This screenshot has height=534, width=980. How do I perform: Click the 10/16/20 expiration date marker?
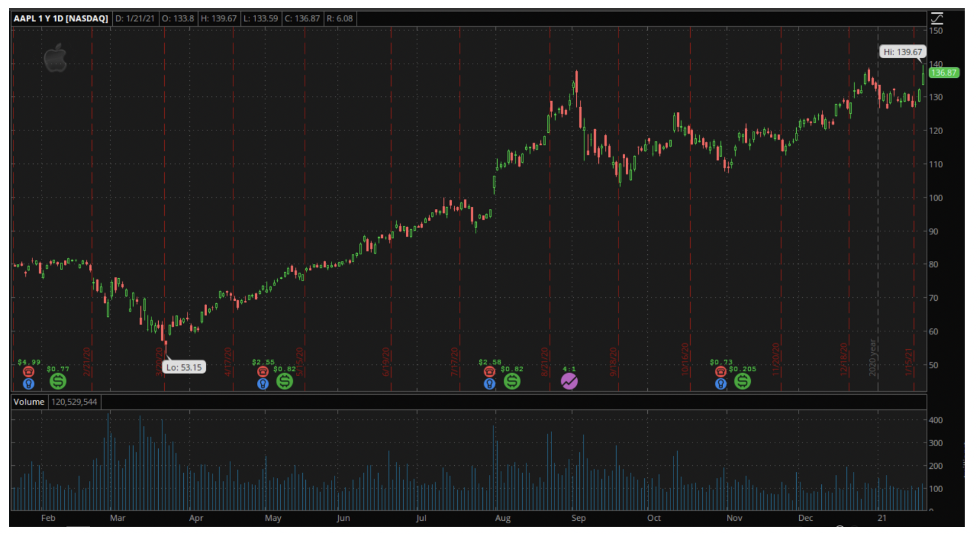tap(685, 359)
